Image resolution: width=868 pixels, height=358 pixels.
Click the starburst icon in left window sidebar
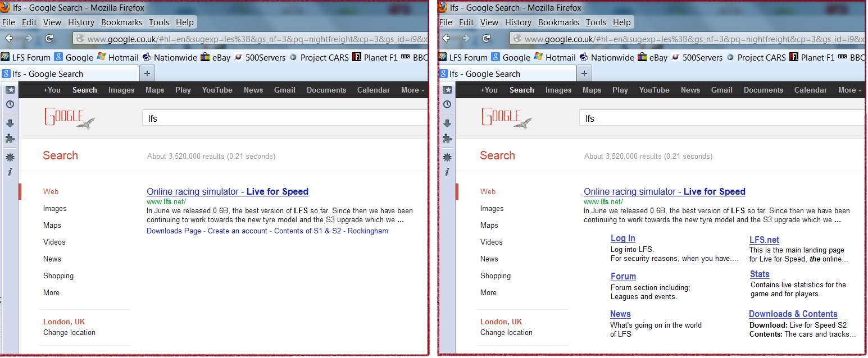(x=10, y=157)
